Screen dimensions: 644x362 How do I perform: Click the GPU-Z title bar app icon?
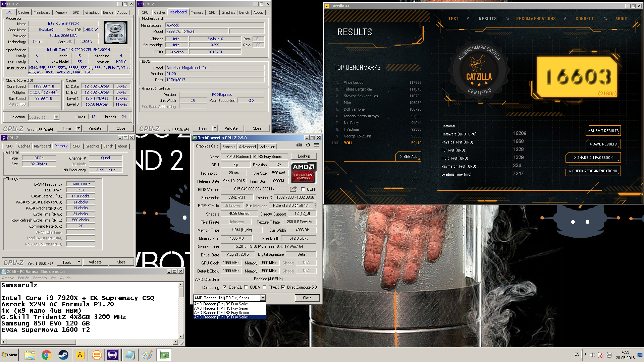(195, 138)
